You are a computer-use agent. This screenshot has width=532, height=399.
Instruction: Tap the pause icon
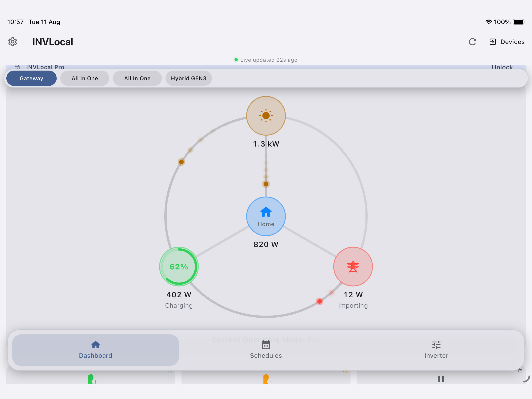(x=441, y=379)
